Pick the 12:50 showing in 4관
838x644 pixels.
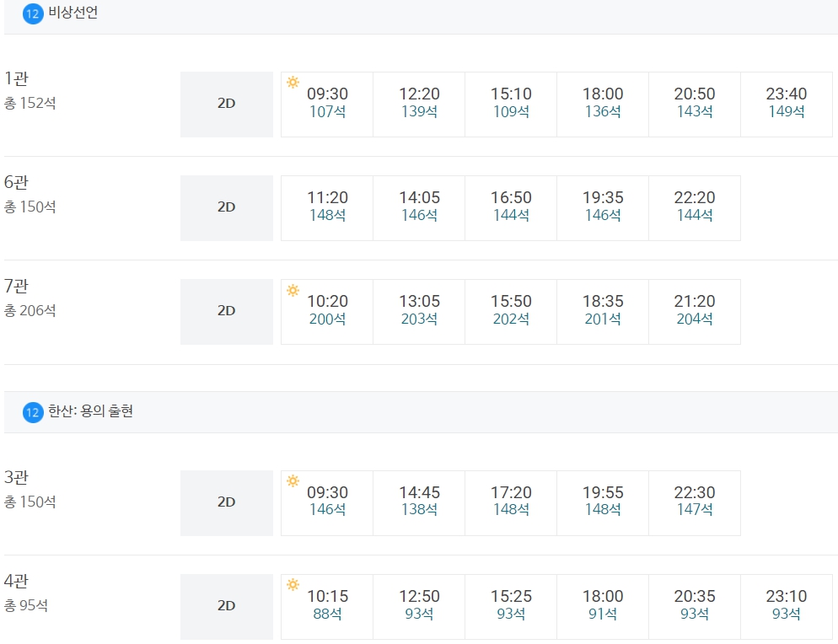click(x=419, y=607)
